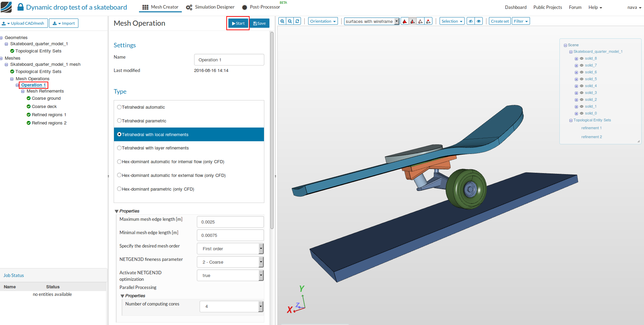The height and width of the screenshot is (325, 644).
Task: Select edges picking mode (outlined pyramid icon)
Action: pyautogui.click(x=420, y=21)
